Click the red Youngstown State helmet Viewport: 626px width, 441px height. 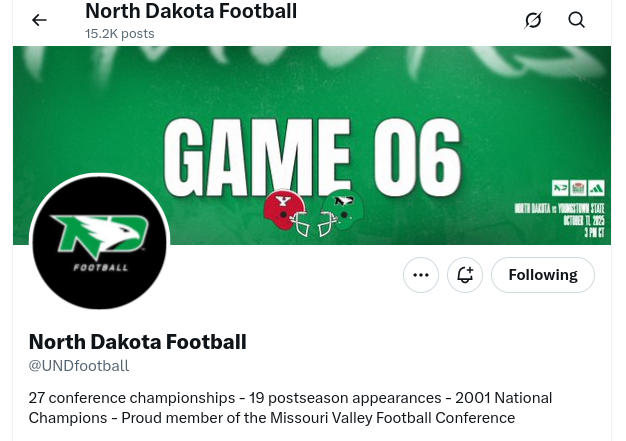click(x=284, y=211)
